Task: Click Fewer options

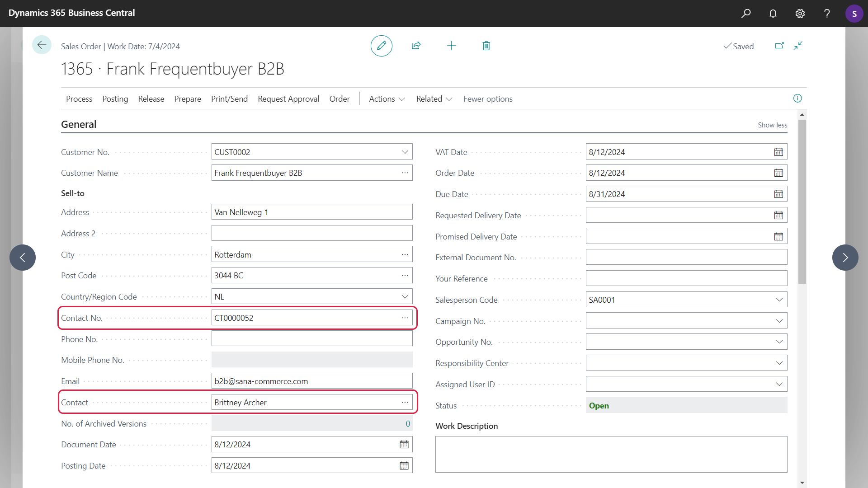Action: pyautogui.click(x=488, y=99)
